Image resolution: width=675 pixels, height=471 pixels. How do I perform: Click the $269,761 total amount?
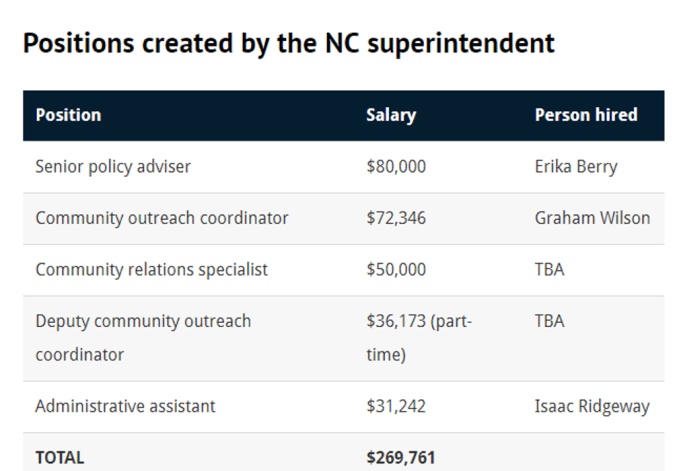(401, 457)
